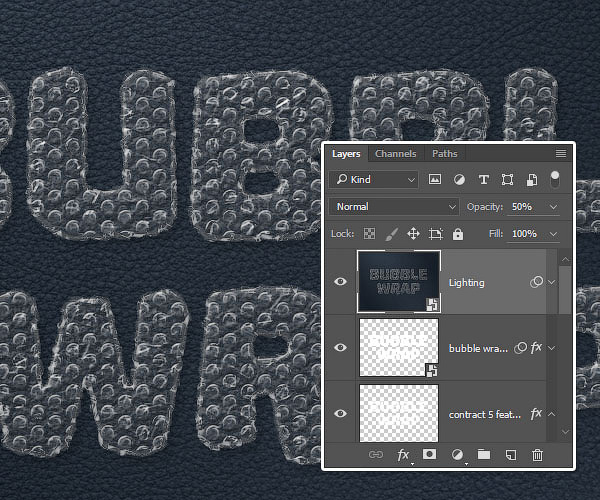The image size is (600, 500).
Task: Open the Kind filter dropdown
Action: [374, 179]
